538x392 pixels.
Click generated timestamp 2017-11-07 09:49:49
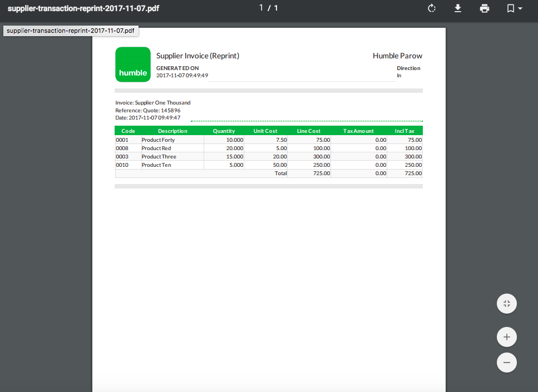coord(182,76)
